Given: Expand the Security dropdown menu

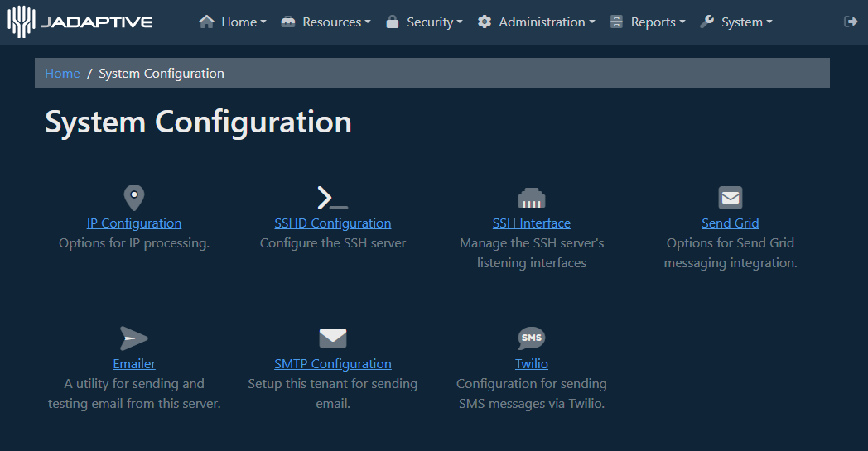Looking at the screenshot, I should pyautogui.click(x=424, y=22).
